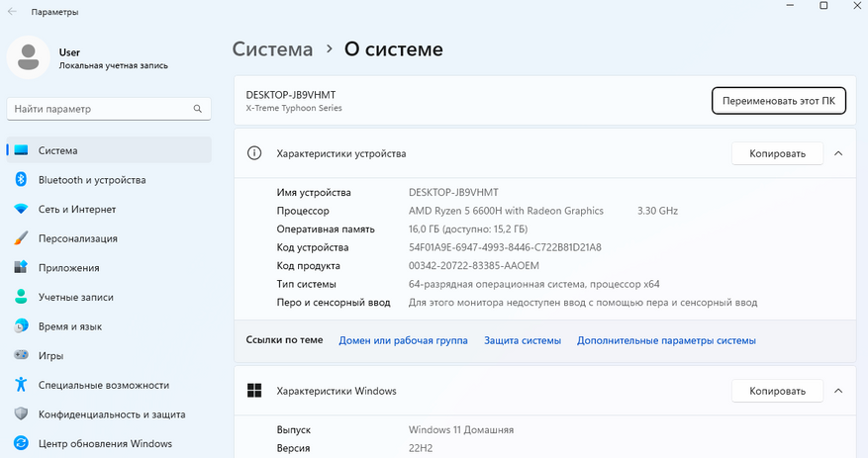Viewport: 868px width, 458px height.
Task: Click the Privacy shield icon
Action: (20, 413)
